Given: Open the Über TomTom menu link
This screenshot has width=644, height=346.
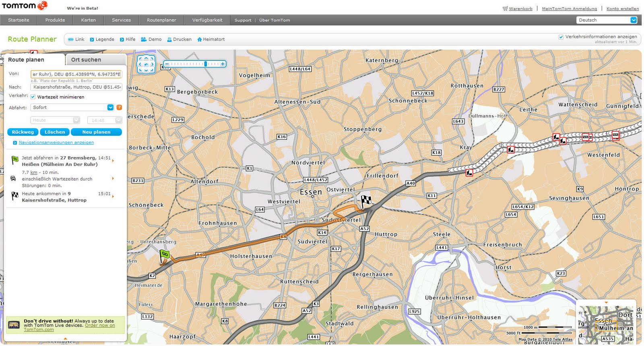Looking at the screenshot, I should click(x=275, y=20).
